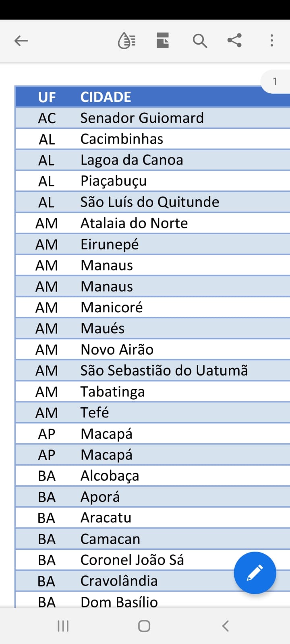The height and width of the screenshot is (644, 290).
Task: Tap the Android back chevron
Action: pyautogui.click(x=226, y=626)
